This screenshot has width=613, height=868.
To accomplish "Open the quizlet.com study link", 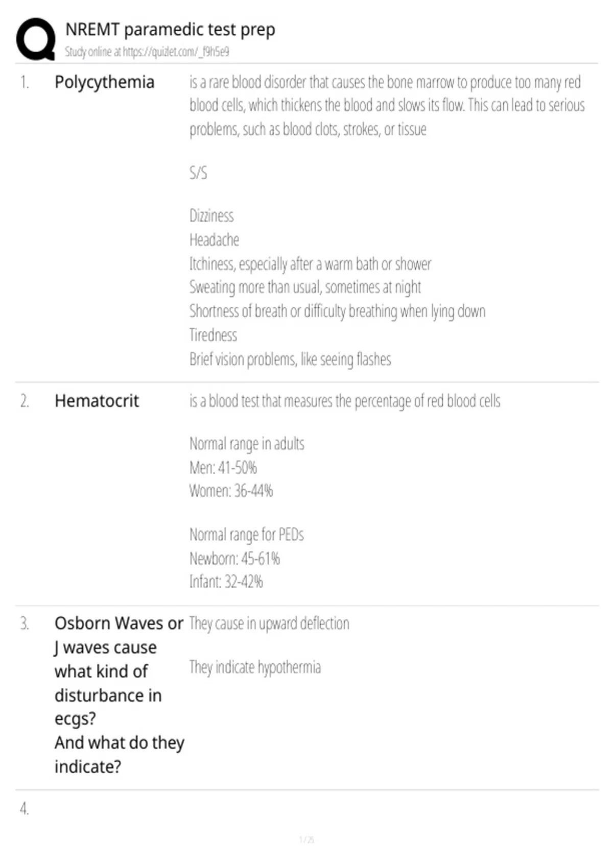I will click(x=176, y=52).
